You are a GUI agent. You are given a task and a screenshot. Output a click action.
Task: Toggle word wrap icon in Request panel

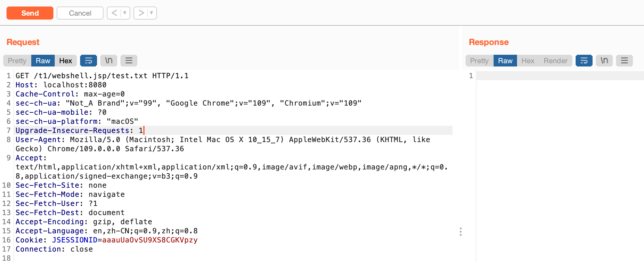point(89,61)
